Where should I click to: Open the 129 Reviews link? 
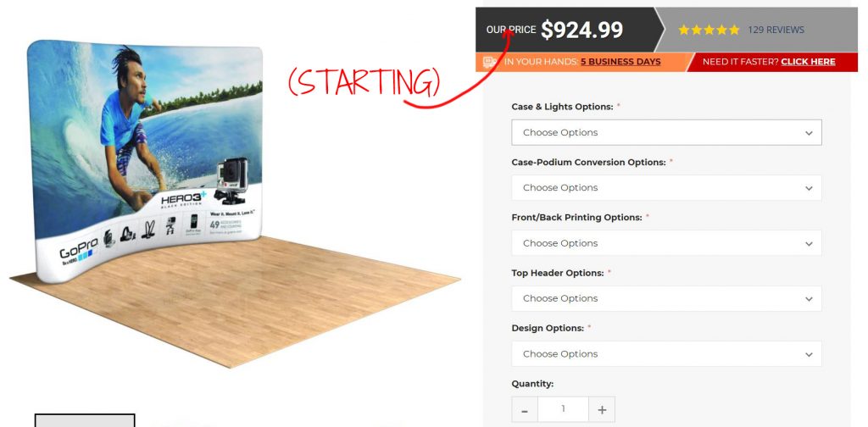pos(776,30)
